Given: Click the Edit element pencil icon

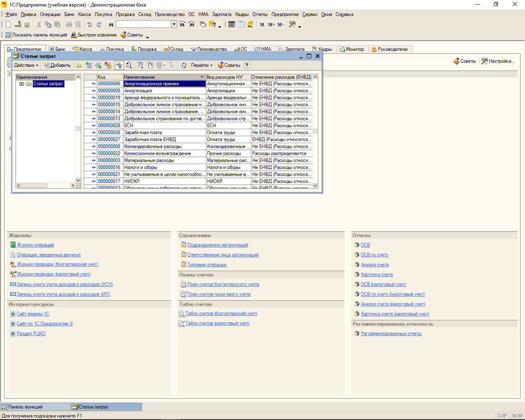Looking at the screenshot, I should click(x=98, y=65).
